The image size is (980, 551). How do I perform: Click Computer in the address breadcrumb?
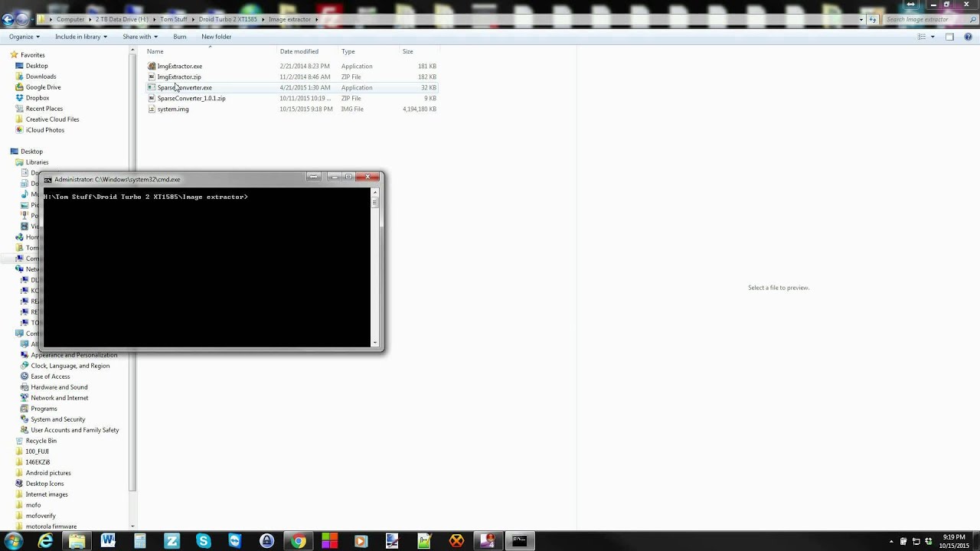coord(70,19)
